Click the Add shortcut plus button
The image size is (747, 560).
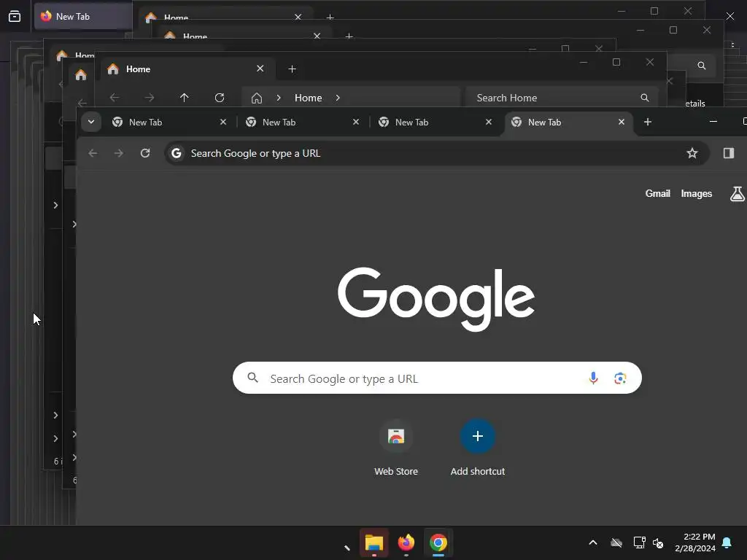coord(478,436)
